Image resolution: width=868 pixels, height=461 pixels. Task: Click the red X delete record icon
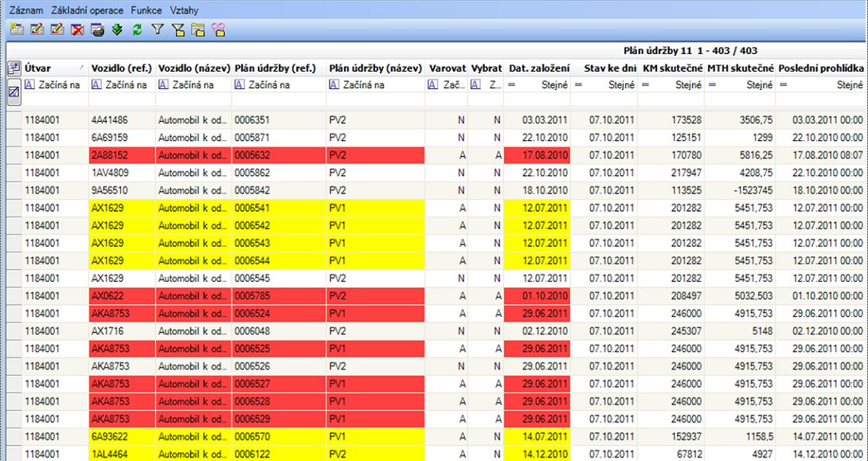point(77,30)
